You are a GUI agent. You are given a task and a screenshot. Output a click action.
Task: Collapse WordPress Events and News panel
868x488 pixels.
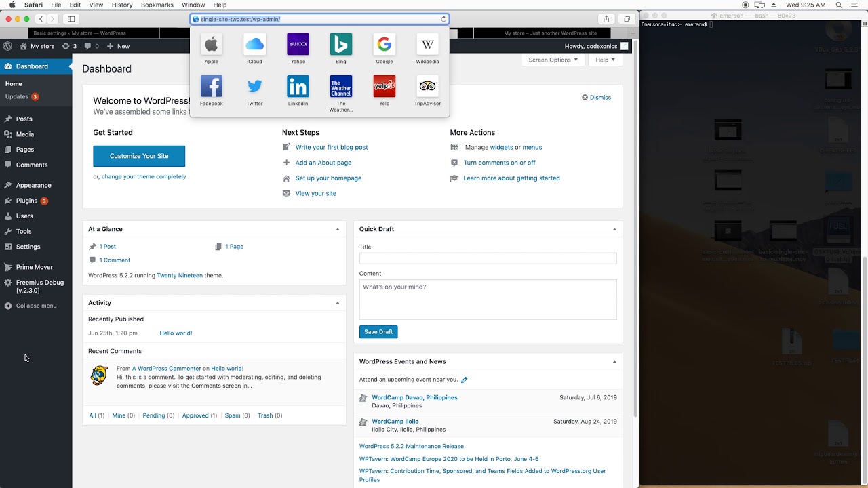pos(614,361)
